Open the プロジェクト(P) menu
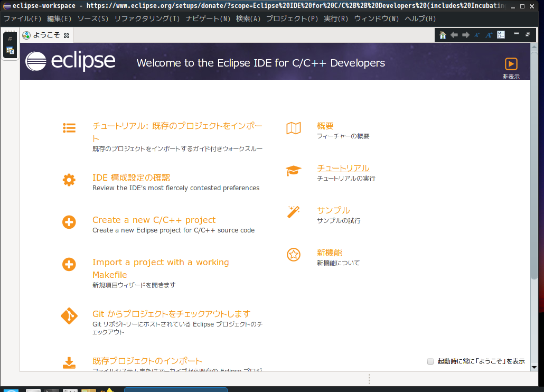The width and height of the screenshot is (544, 392). click(292, 18)
